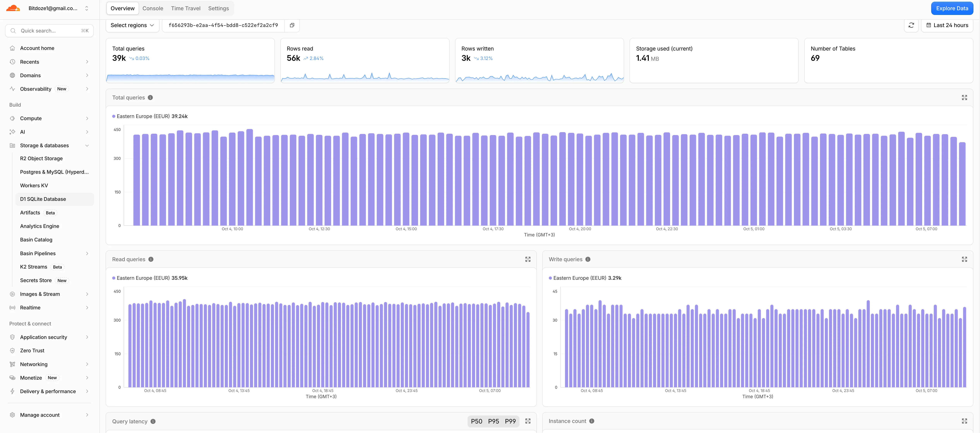Click info icon next to Total queries heading
Screen dimensions: 980x433
point(150,97)
